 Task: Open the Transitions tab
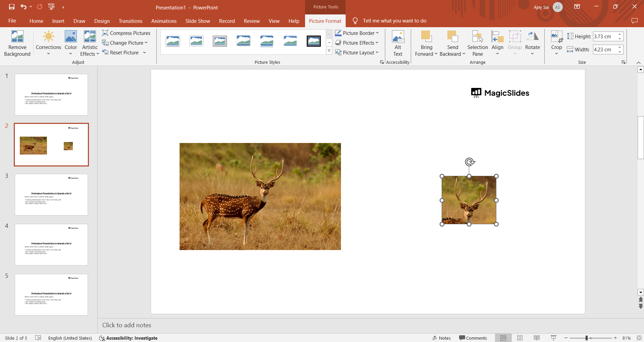130,21
